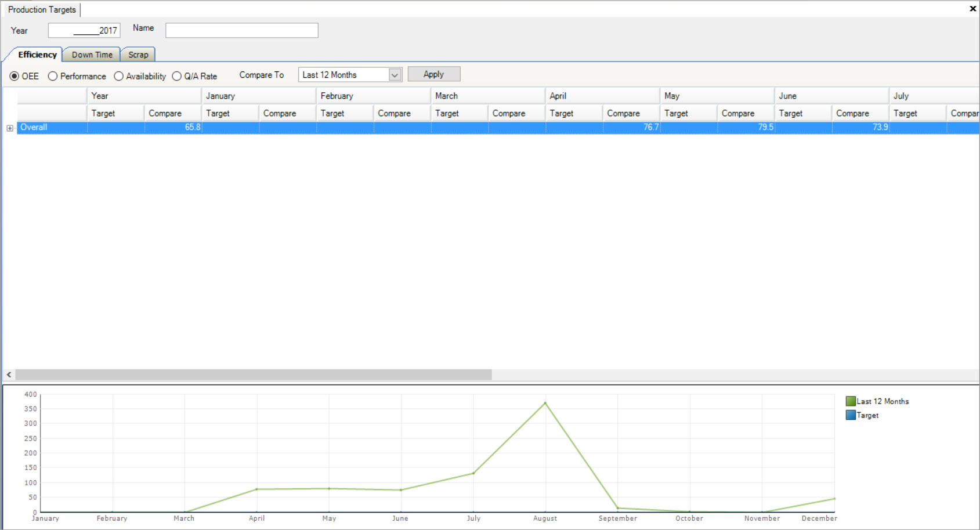Click the August peak point on chart

pyautogui.click(x=545, y=403)
